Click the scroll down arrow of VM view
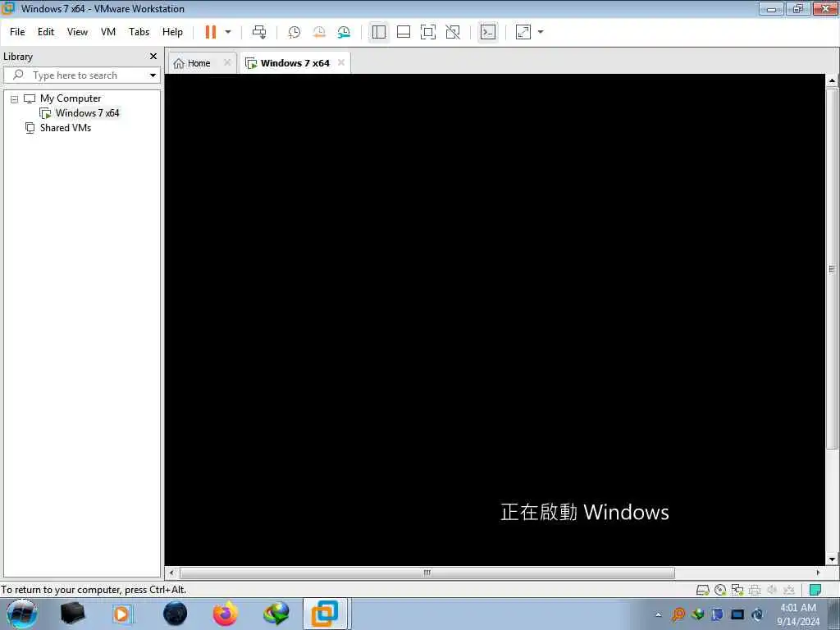The height and width of the screenshot is (630, 840). click(x=832, y=559)
